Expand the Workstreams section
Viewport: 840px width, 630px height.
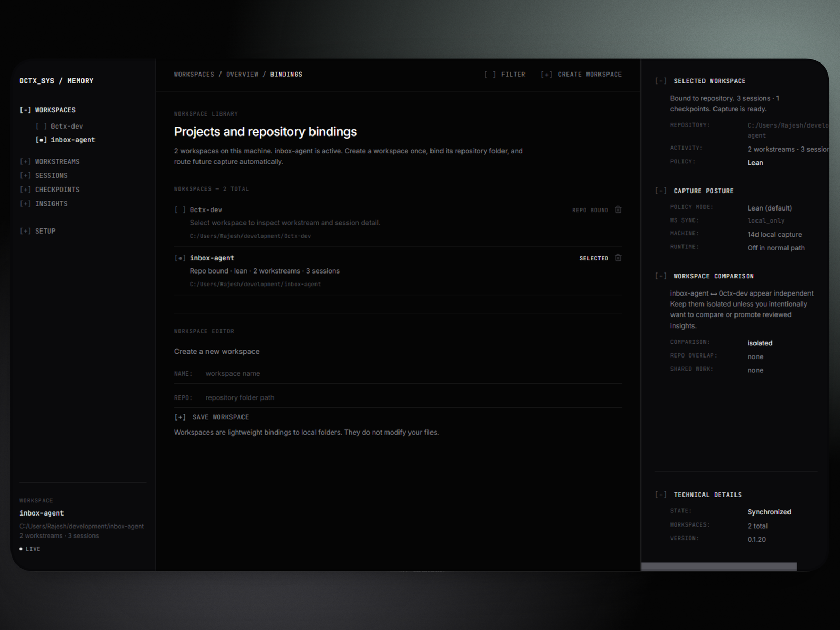tap(25, 162)
